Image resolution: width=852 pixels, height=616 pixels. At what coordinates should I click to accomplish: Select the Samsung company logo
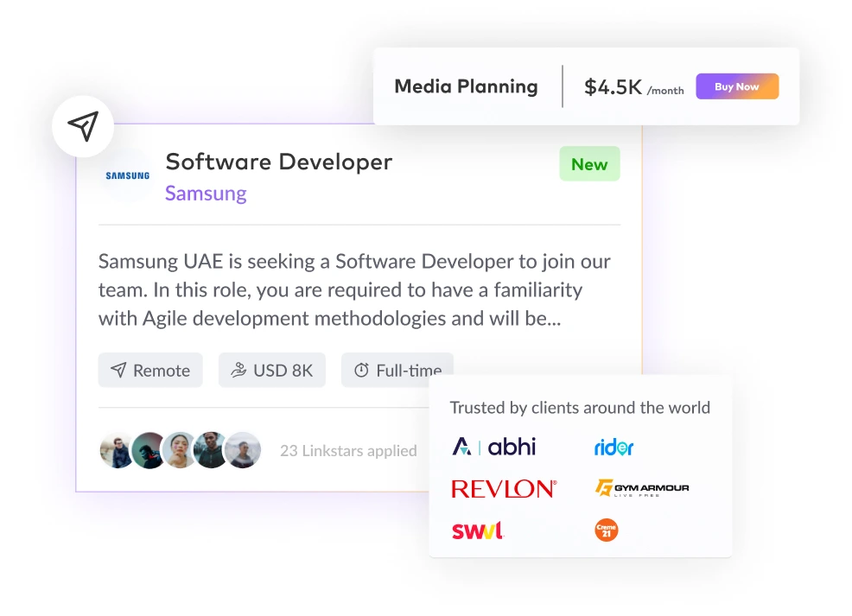click(x=127, y=175)
